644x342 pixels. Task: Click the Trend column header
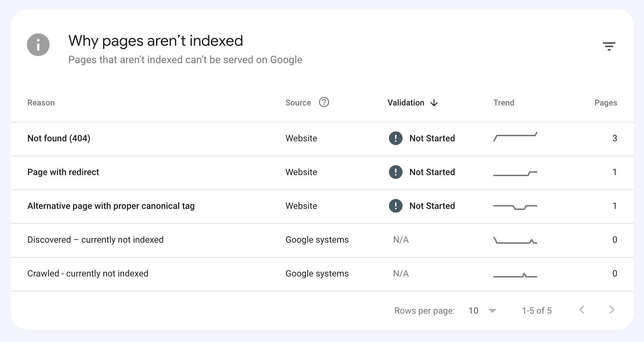point(504,103)
